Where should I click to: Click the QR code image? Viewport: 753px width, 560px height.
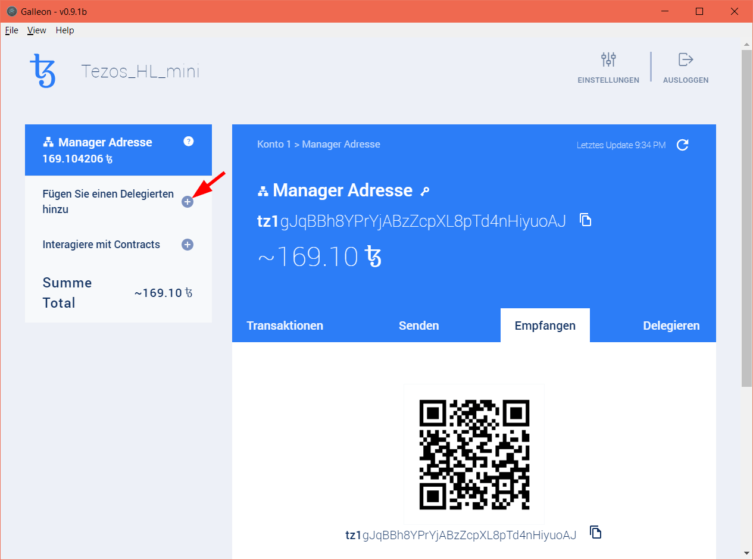click(x=474, y=455)
